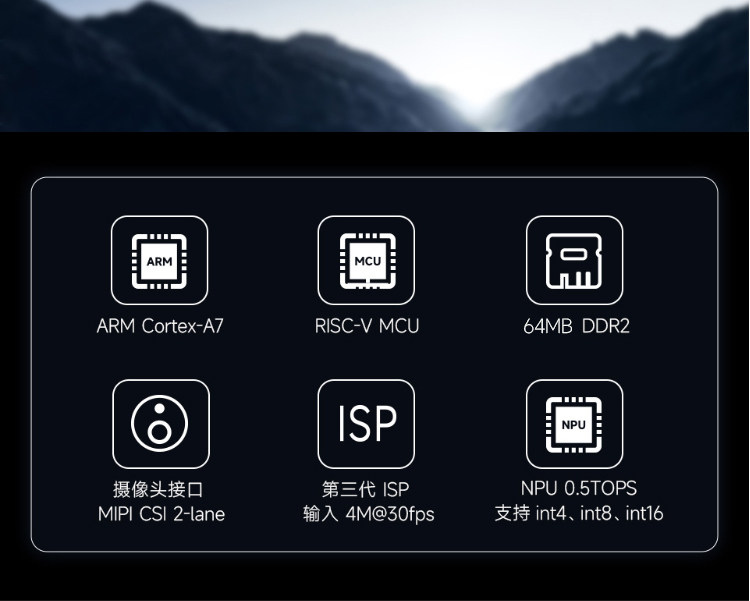Click the MCU chip icon
Image resolution: width=750 pixels, height=601 pixels.
point(366,260)
